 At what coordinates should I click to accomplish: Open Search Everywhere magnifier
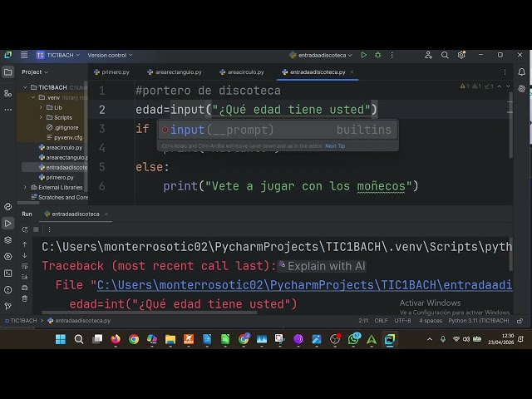(x=445, y=55)
